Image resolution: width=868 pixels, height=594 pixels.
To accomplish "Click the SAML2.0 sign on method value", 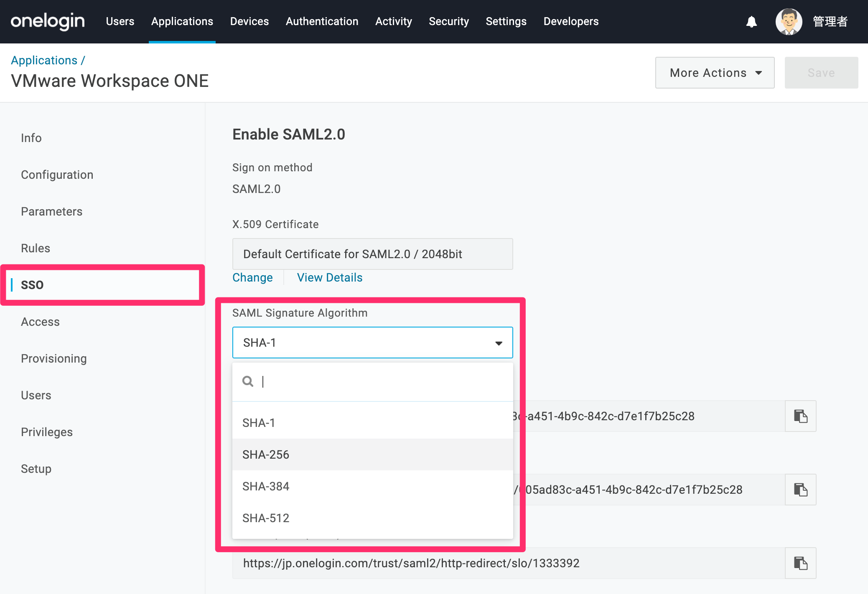I will pos(256,189).
